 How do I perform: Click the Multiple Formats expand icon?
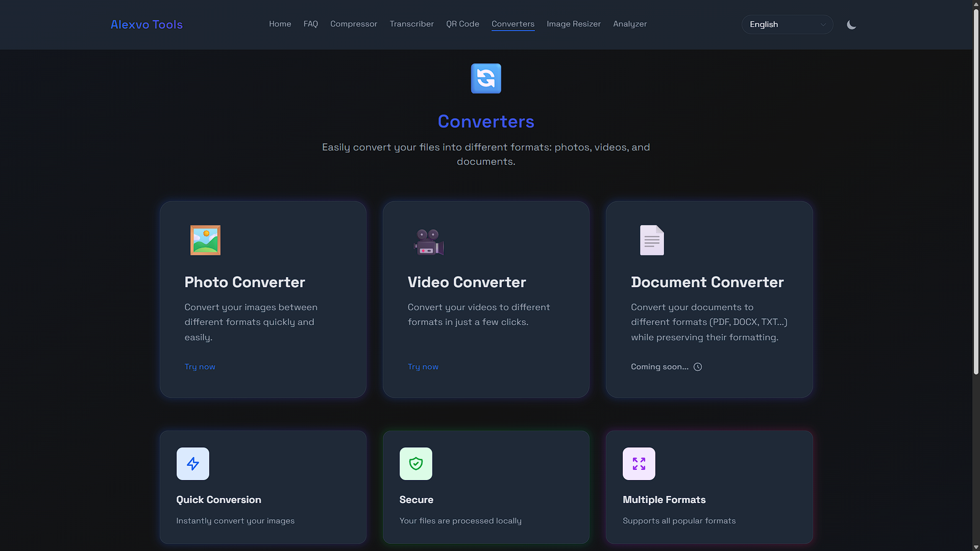tap(639, 463)
